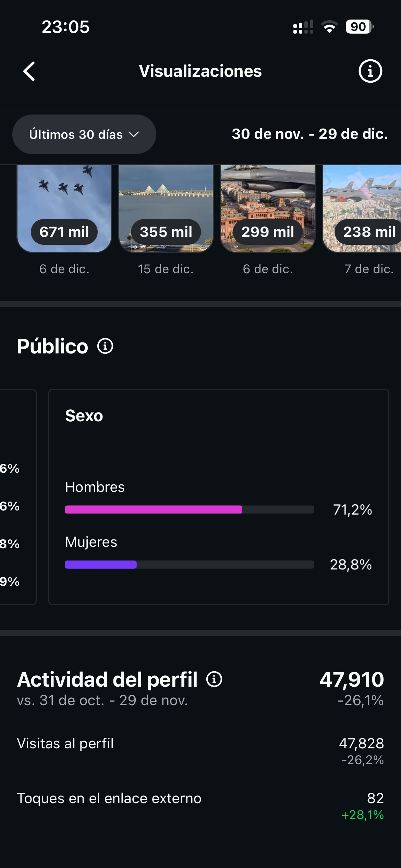Open the 355 mil bridge thumbnail
Image resolution: width=401 pixels, height=868 pixels.
tap(166, 208)
